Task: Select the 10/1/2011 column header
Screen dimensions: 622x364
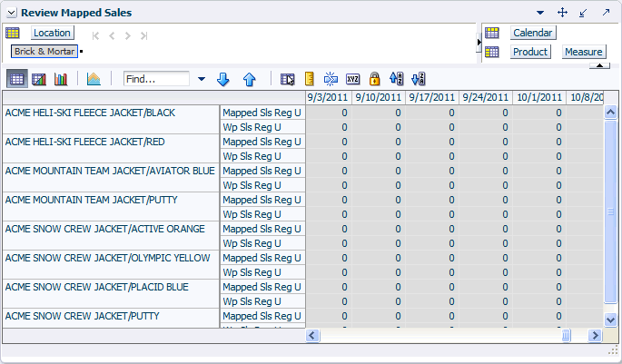Action: click(539, 97)
